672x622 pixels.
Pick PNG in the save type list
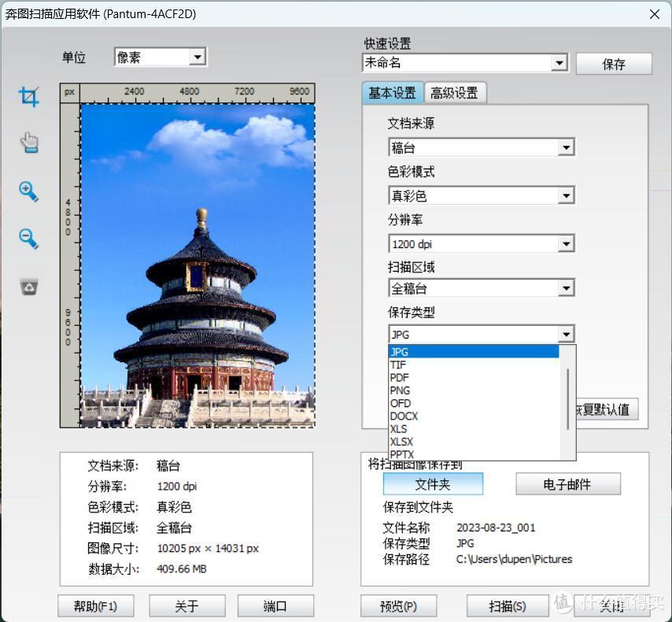pyautogui.click(x=400, y=391)
